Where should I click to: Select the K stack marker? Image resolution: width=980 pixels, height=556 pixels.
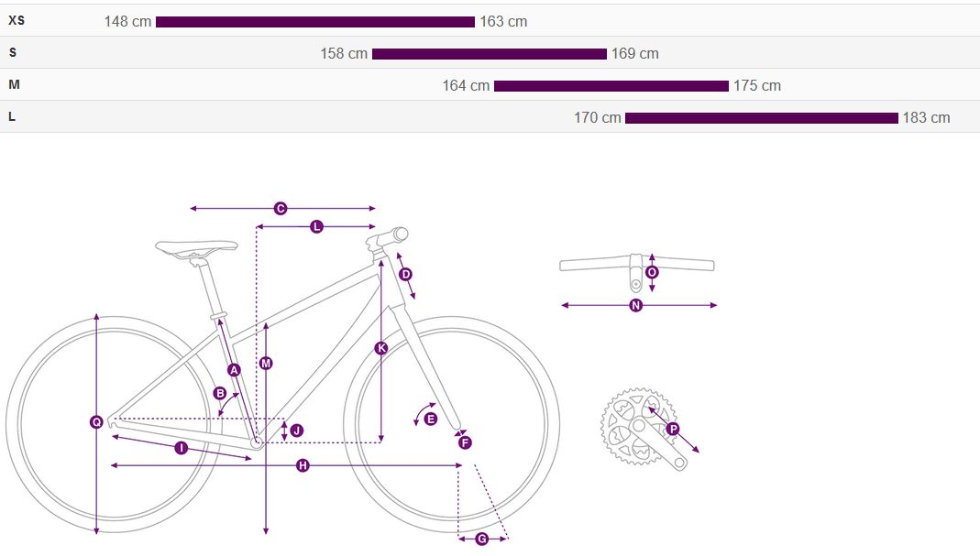[381, 348]
